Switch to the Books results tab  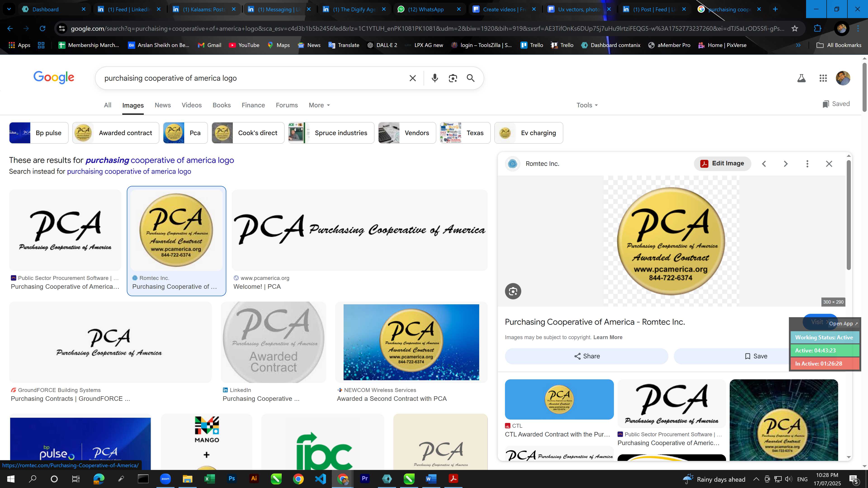click(222, 105)
